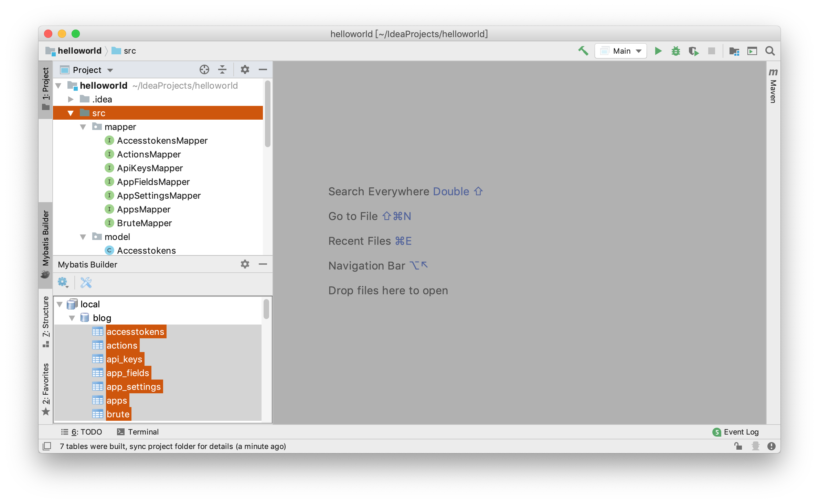Run with Coverage icon

tap(693, 51)
